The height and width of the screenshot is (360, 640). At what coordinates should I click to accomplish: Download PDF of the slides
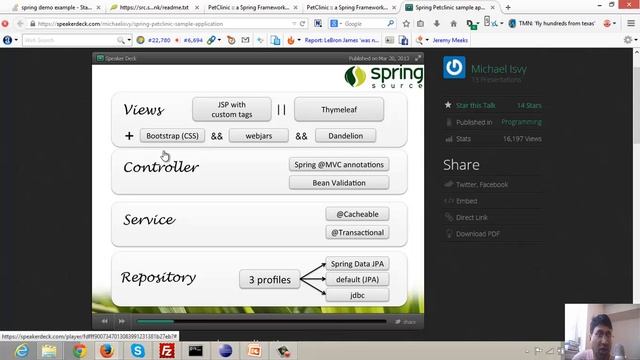(478, 234)
